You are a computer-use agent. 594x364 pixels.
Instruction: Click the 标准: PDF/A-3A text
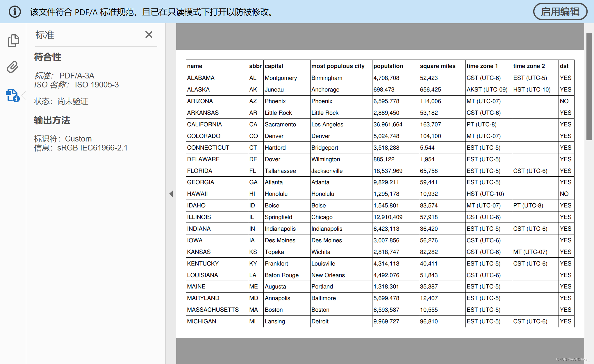coord(64,76)
